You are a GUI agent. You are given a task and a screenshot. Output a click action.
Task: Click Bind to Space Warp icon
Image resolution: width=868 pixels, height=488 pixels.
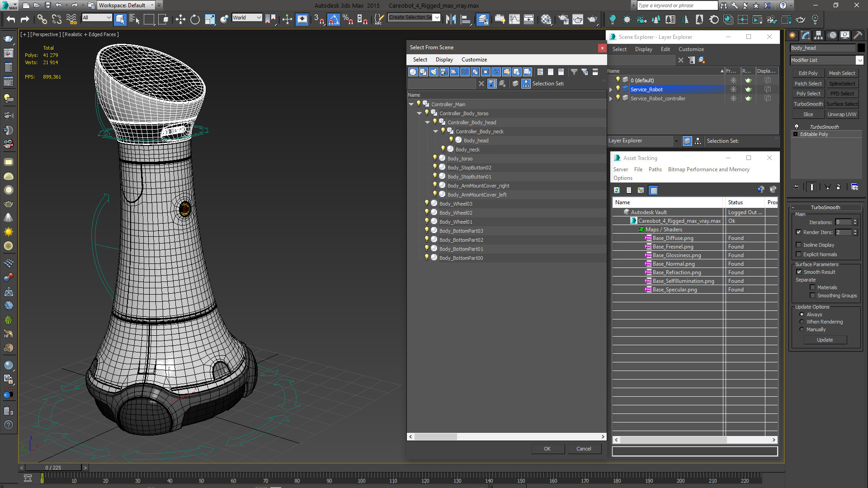71,19
